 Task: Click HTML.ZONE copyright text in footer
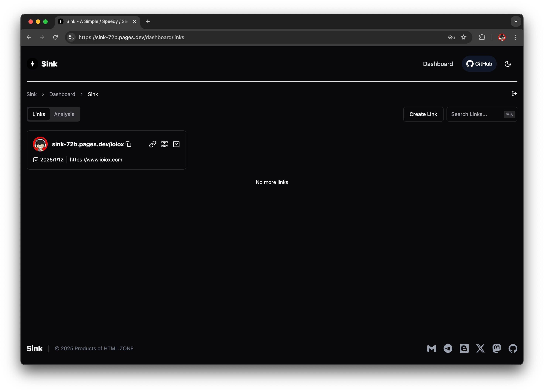click(x=94, y=348)
